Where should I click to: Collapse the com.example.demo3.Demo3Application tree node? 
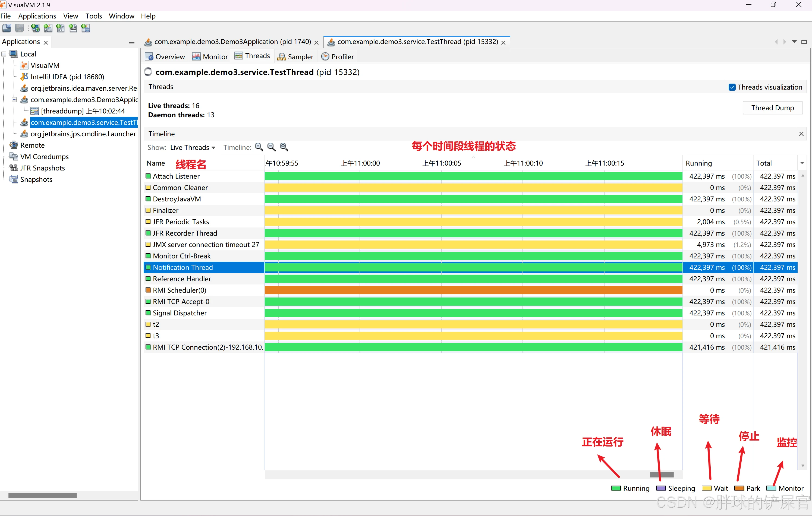pyautogui.click(x=14, y=100)
